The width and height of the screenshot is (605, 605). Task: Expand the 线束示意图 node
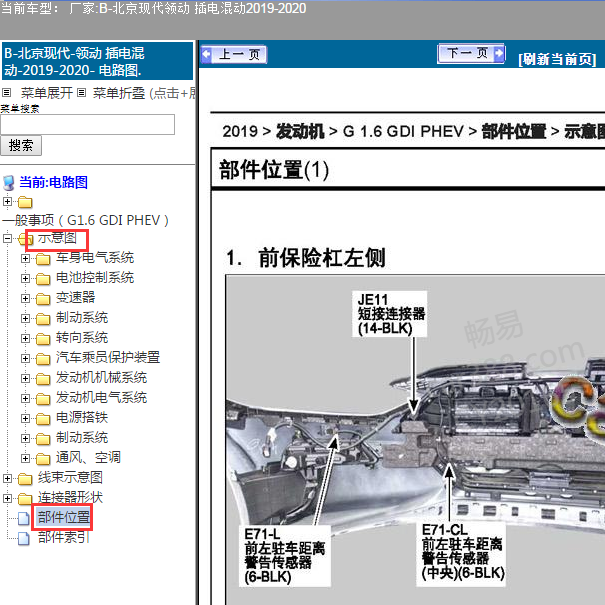[x=7, y=479]
